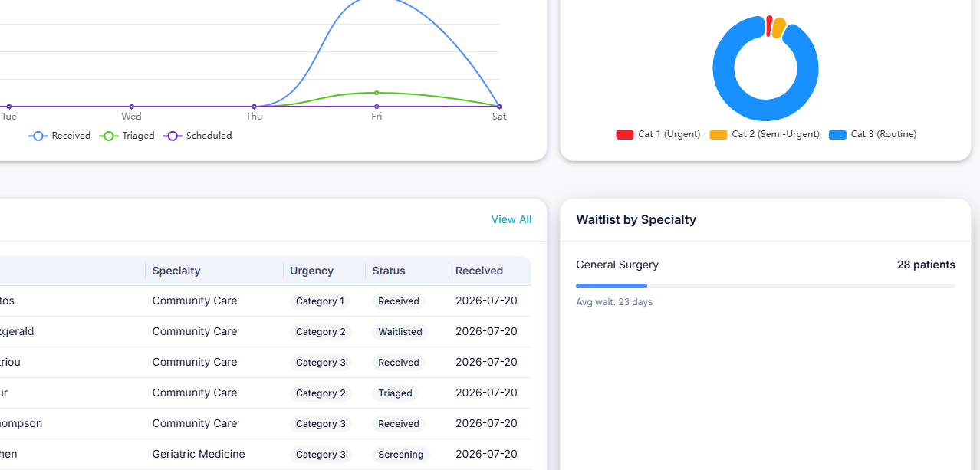Select the Geriatric Medicine specialty cell
This screenshot has height=470, width=980.
click(199, 454)
